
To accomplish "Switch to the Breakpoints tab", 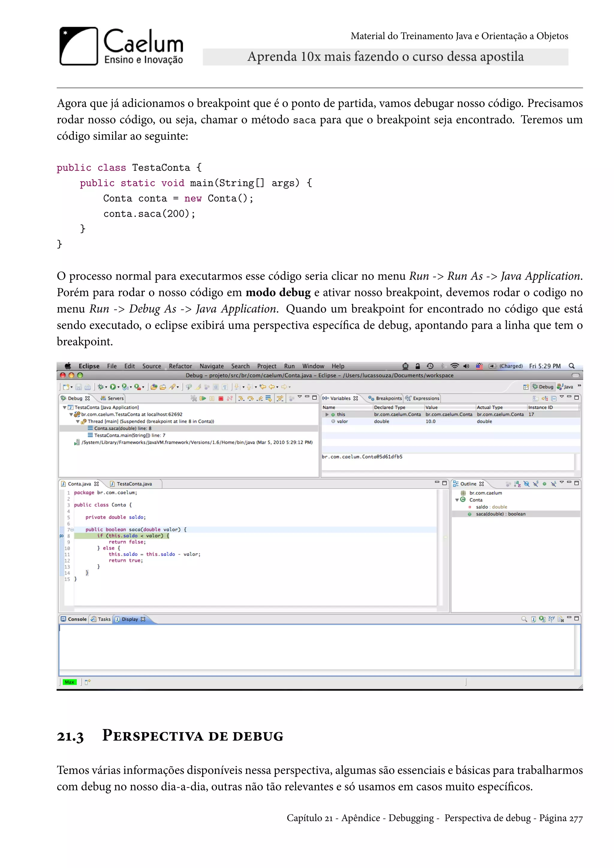I will click(x=385, y=398).
